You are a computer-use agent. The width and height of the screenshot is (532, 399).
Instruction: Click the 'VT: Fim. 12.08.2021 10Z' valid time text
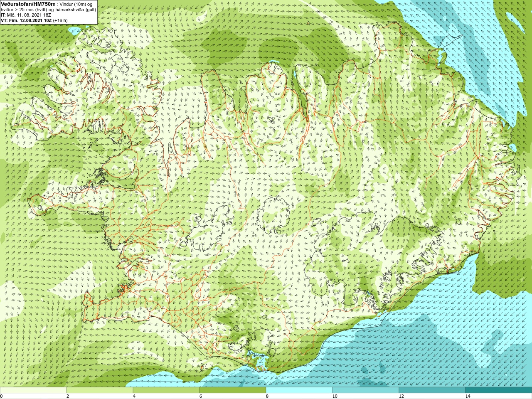point(26,20)
